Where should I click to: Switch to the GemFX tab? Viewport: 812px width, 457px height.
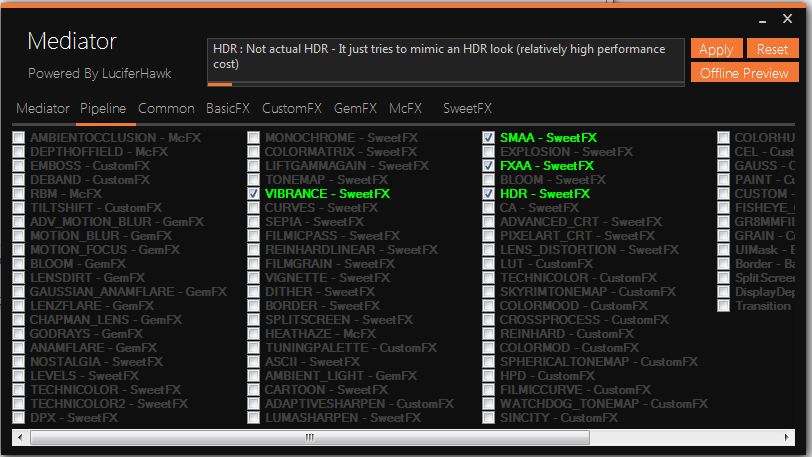355,108
